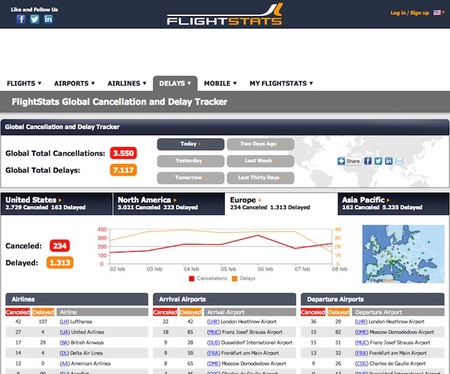Select the Last Week time filter
Image resolution: width=450 pixels, height=374 pixels.
(x=261, y=161)
